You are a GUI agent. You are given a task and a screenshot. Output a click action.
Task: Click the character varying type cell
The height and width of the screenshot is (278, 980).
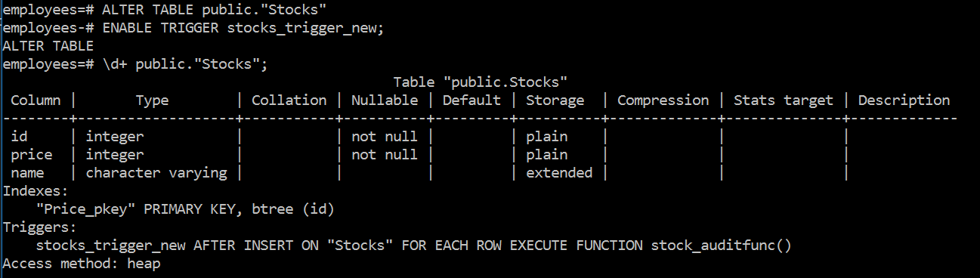156,173
